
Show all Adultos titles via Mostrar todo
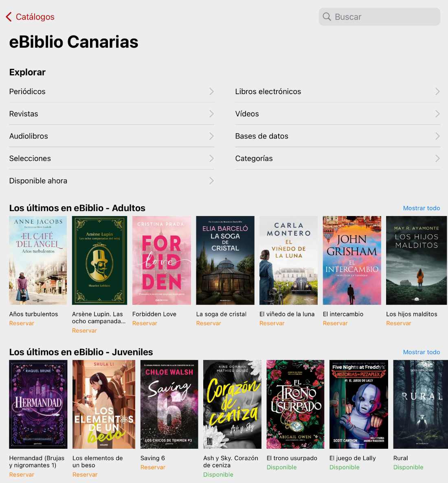point(421,208)
